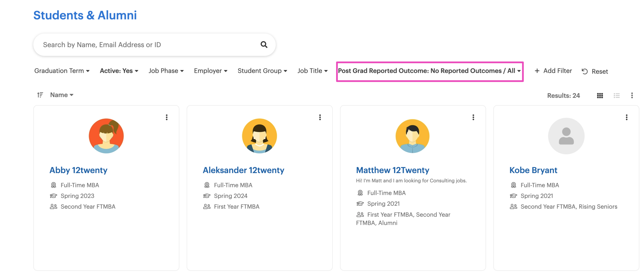Click the search magnifier icon

coord(264,45)
